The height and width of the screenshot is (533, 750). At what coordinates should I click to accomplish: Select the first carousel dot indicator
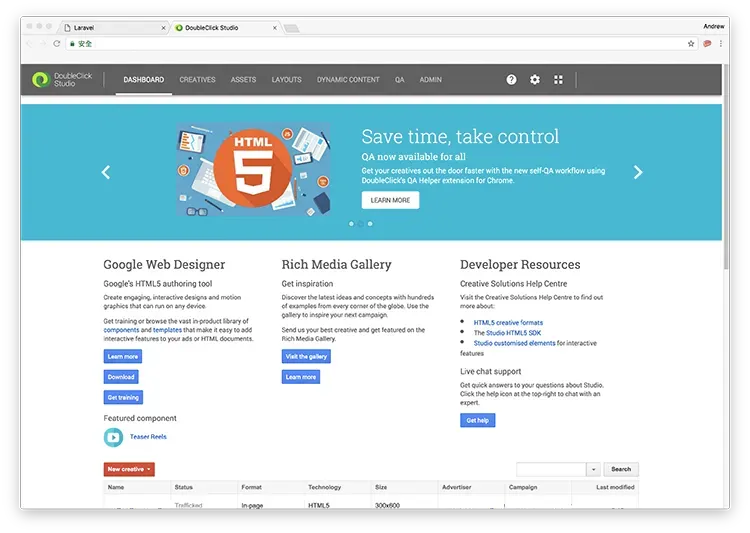[x=351, y=224]
